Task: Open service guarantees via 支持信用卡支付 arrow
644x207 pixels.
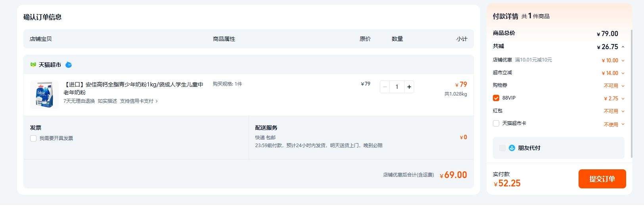Action: click(x=157, y=101)
